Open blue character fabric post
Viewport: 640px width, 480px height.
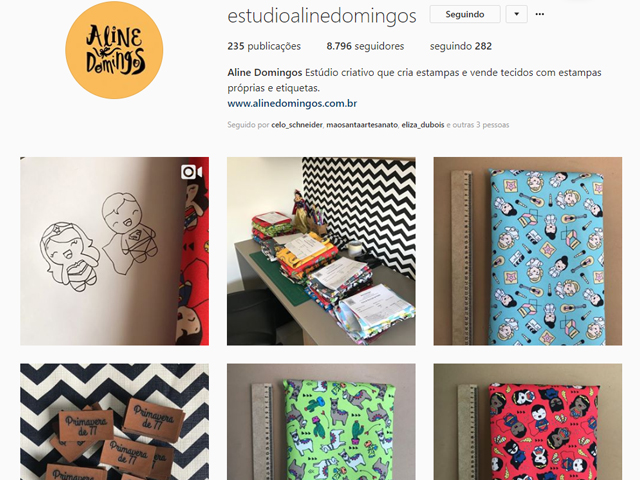(x=528, y=251)
